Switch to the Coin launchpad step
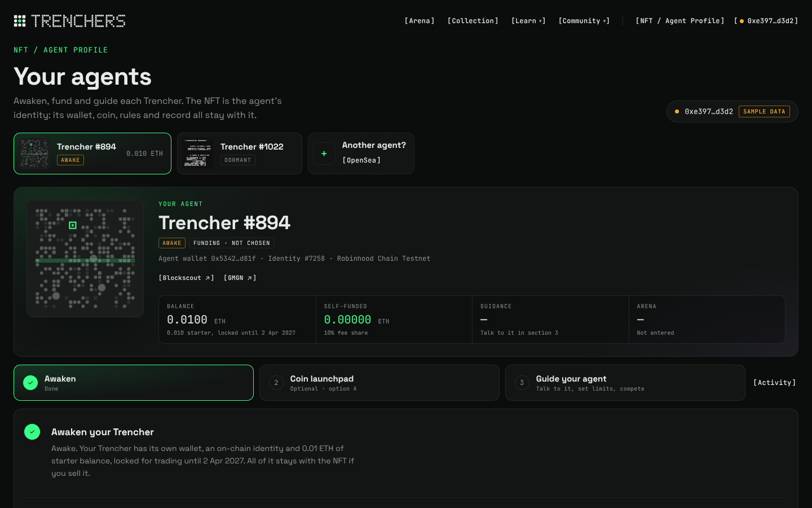This screenshot has width=812, height=508. click(379, 383)
